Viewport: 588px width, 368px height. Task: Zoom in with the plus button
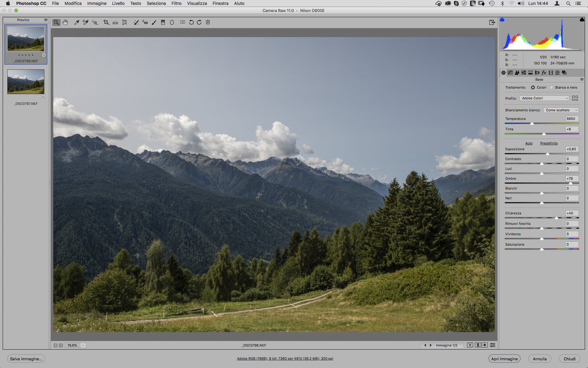coord(61,345)
